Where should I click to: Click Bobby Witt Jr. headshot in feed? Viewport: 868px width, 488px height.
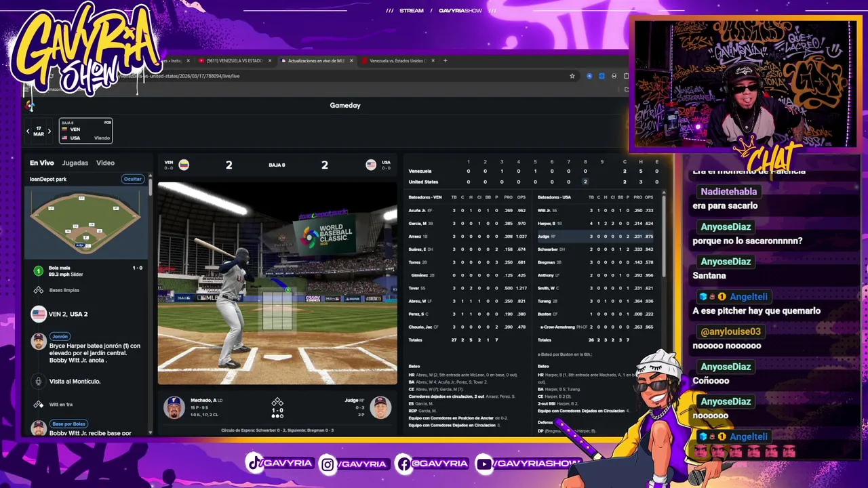[x=39, y=428]
